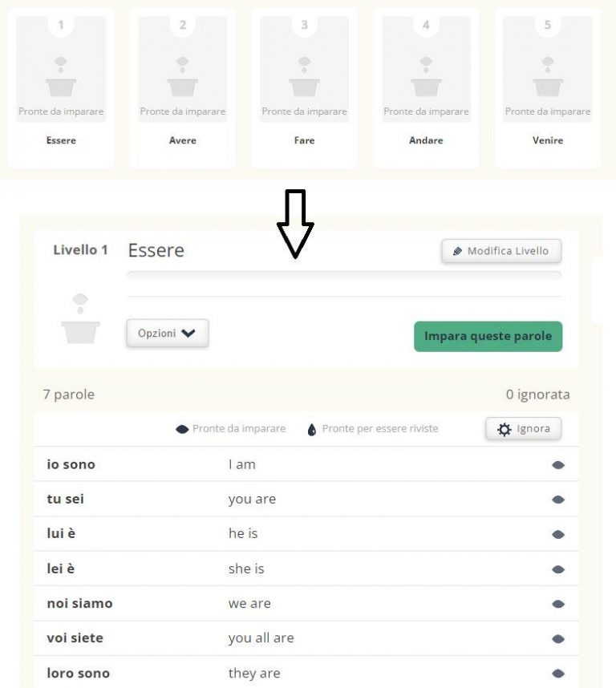Screen dimensions: 616x688
Task: Click the progress bar under Essere title
Action: tap(343, 274)
